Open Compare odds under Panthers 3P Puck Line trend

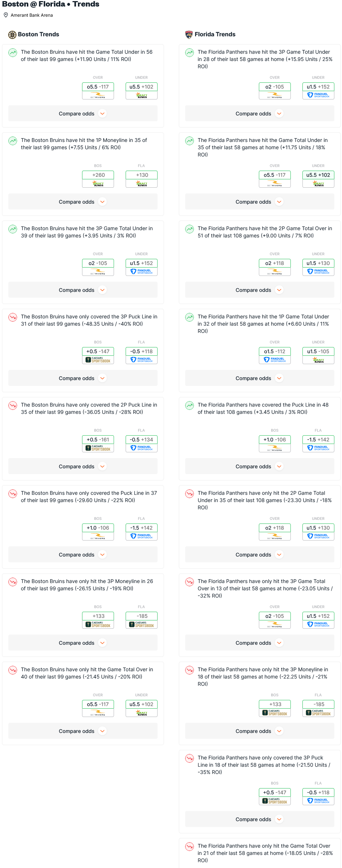click(260, 819)
